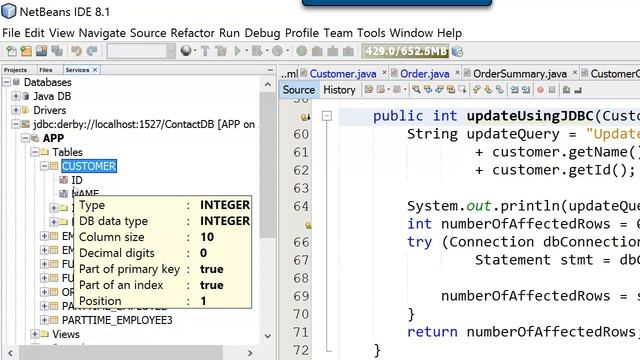This screenshot has width=640, height=360.
Task: Collapse the jdbc:derby ContactDB connection node
Action: tap(16, 124)
